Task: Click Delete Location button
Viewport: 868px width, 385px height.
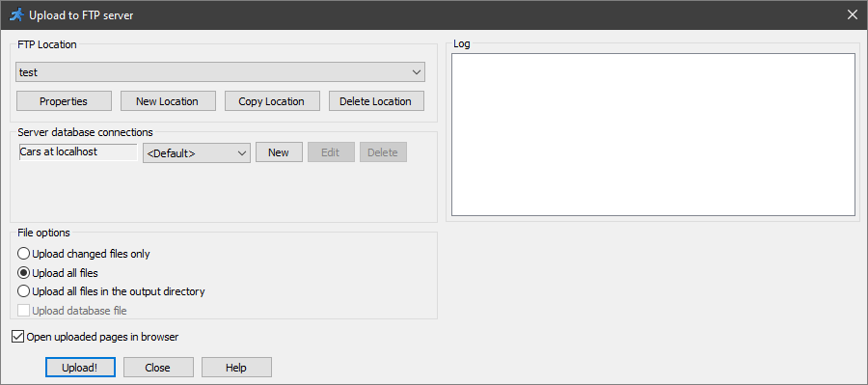Action: 376,101
